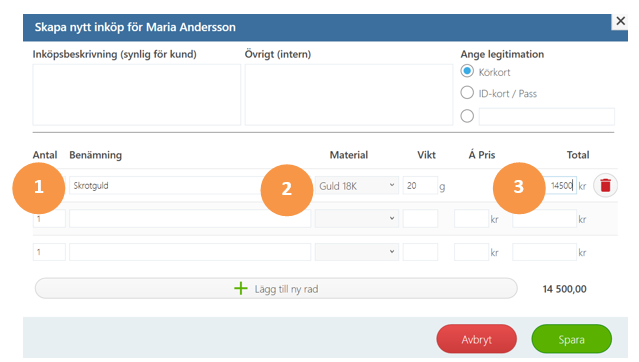
Task: Expand the third row's material dropdown
Action: pyautogui.click(x=357, y=252)
